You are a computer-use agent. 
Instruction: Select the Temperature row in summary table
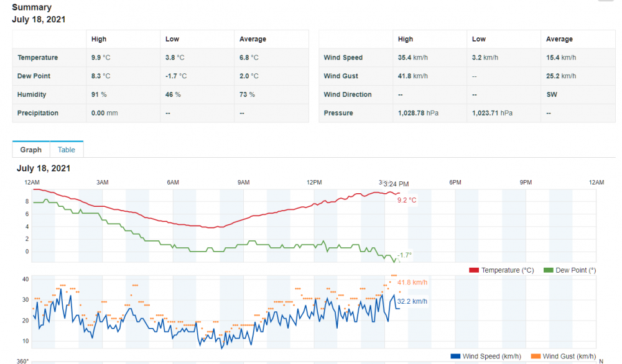click(38, 58)
